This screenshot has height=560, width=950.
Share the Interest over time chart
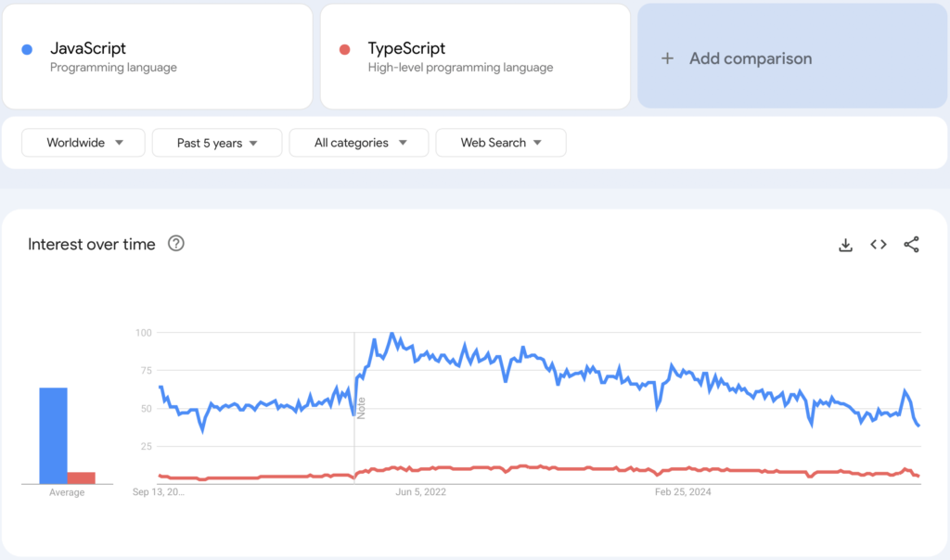point(911,245)
